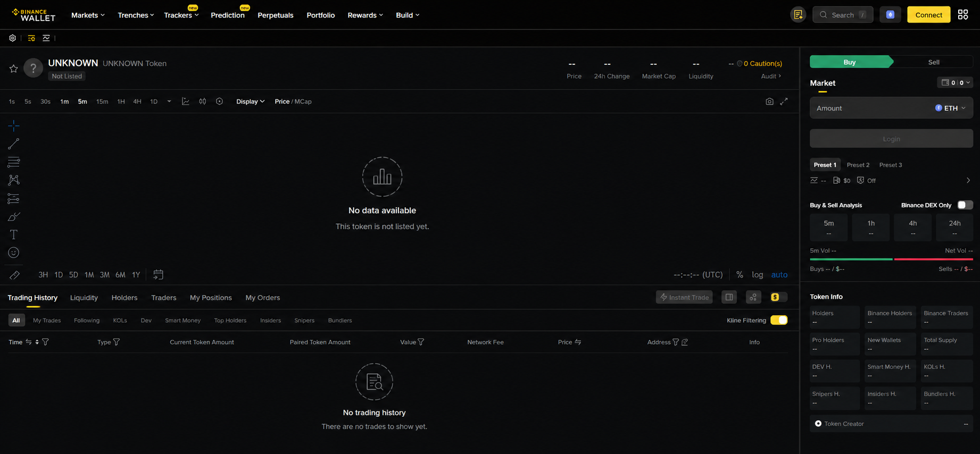Open the Rewards dropdown menu

point(365,15)
